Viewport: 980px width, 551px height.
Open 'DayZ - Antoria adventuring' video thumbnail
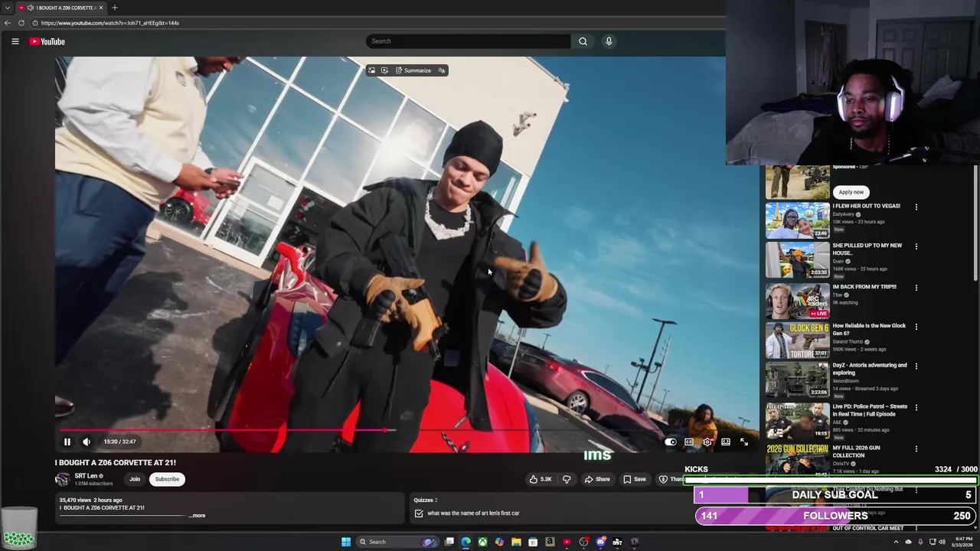798,380
